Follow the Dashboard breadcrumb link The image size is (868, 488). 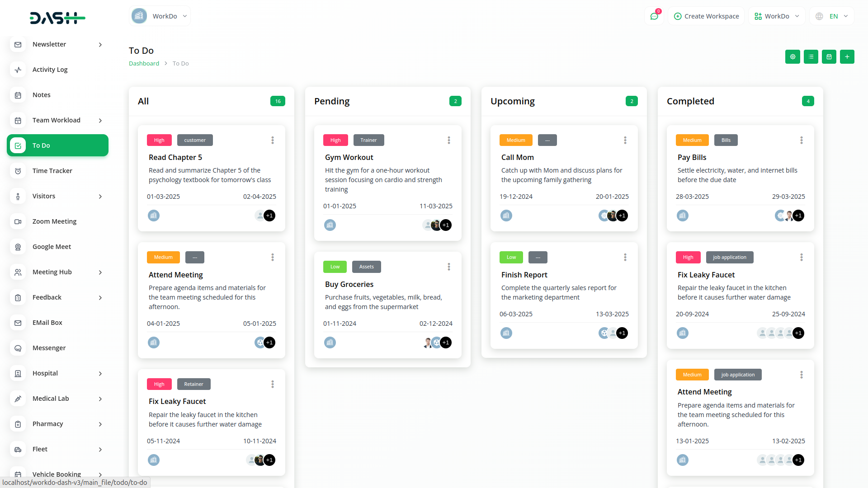pos(144,63)
